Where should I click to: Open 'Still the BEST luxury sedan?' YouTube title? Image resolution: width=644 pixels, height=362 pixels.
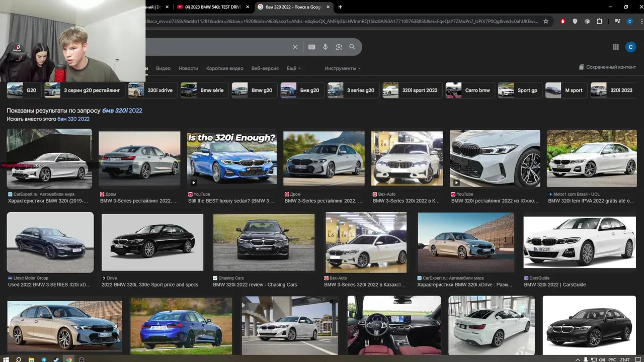231,201
